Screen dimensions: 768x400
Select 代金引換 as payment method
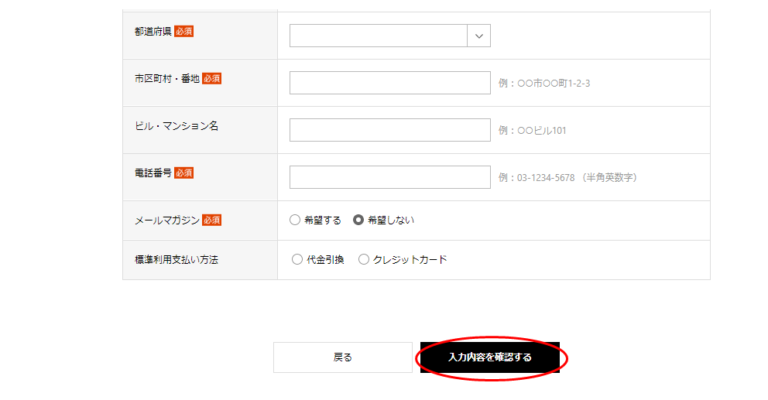(x=297, y=260)
